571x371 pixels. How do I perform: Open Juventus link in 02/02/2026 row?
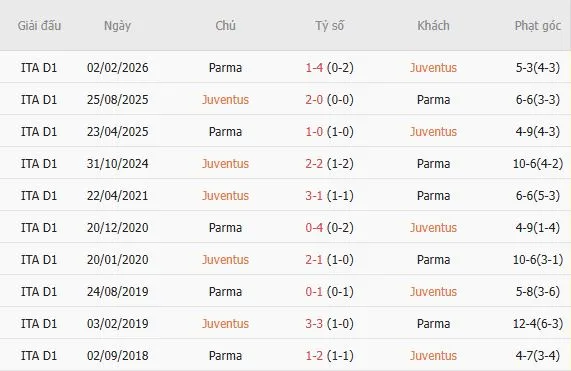pyautogui.click(x=433, y=68)
